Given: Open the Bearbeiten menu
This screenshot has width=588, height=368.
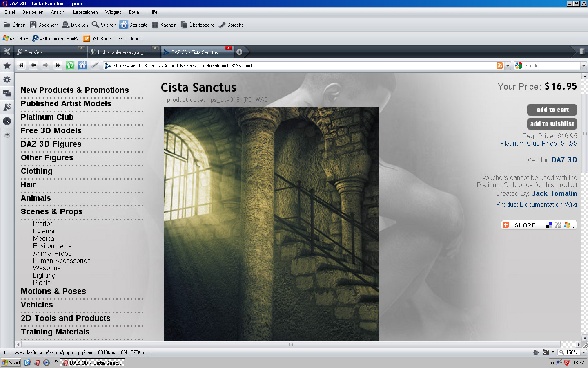Looking at the screenshot, I should 33,12.
